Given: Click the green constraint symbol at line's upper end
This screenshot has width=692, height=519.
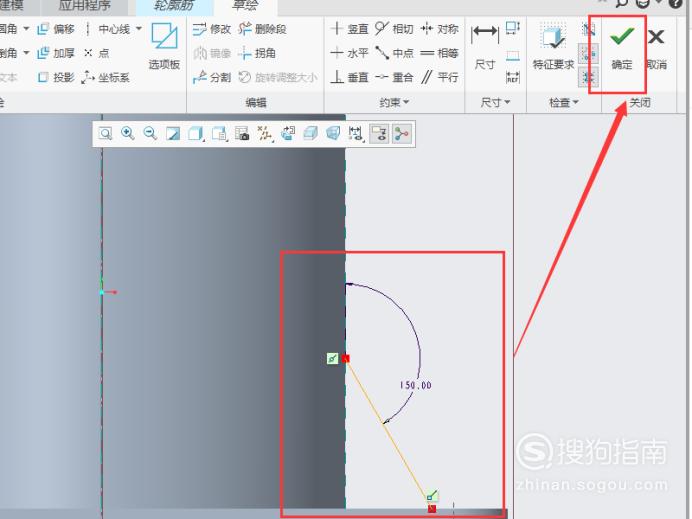Looking at the screenshot, I should coord(332,358).
